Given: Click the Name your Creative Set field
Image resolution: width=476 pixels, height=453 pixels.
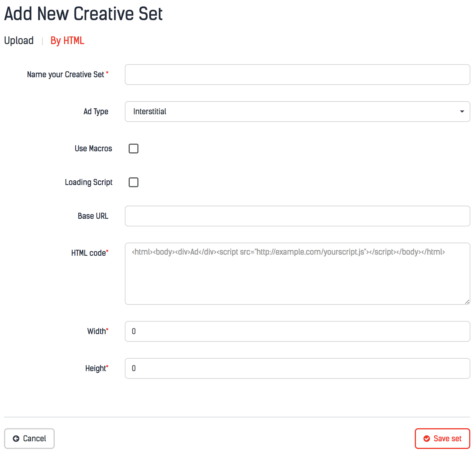Looking at the screenshot, I should [297, 75].
